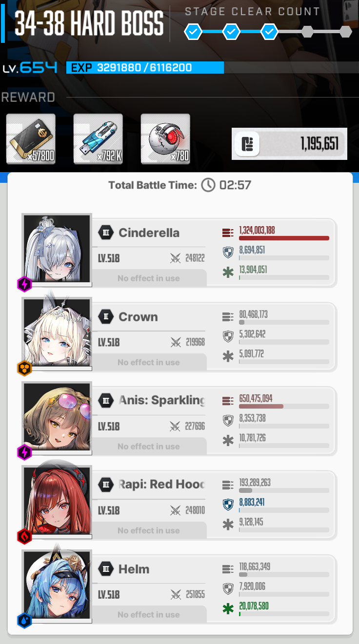Tap the Anis: Sparkling name label
The image size is (359, 644).
coord(162,401)
